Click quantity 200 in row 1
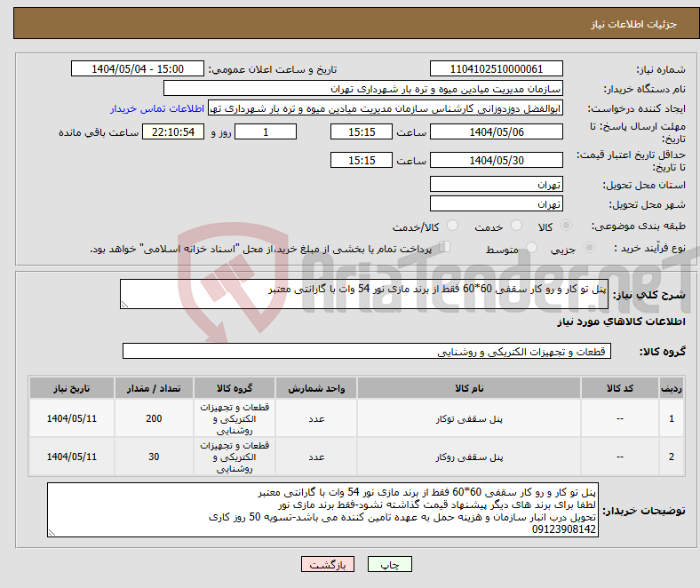 coord(154,418)
